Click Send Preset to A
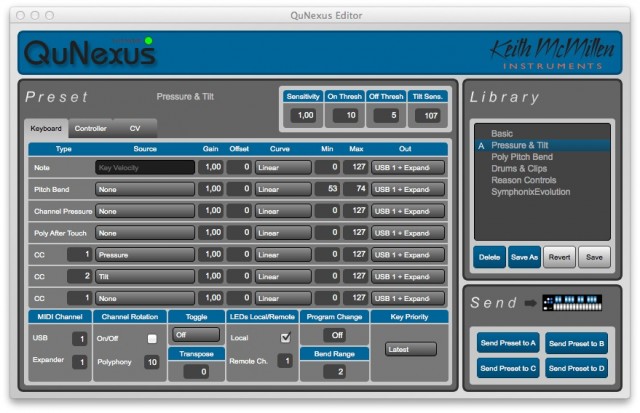Image resolution: width=640 pixels, height=413 pixels. (508, 343)
